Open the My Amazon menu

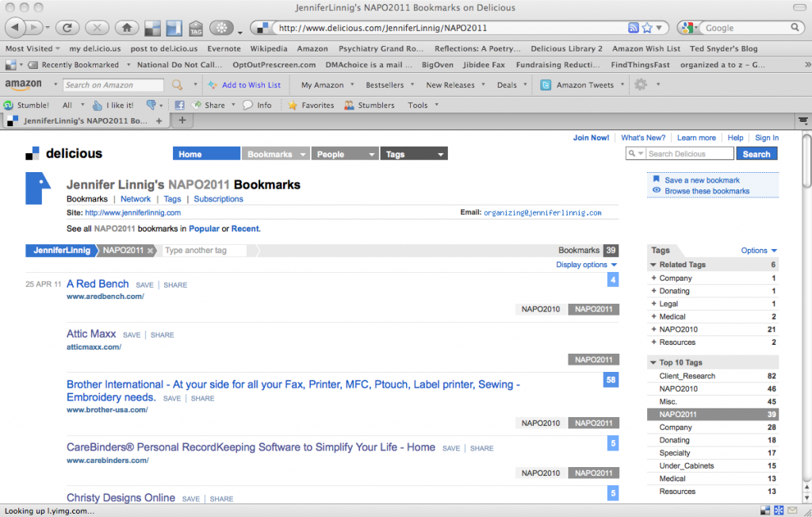coord(327,85)
